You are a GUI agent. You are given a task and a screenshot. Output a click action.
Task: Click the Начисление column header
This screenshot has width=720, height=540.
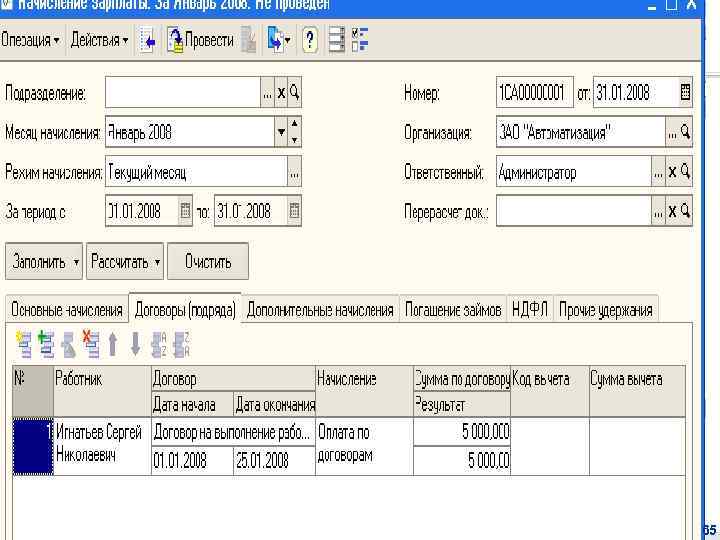(x=365, y=391)
